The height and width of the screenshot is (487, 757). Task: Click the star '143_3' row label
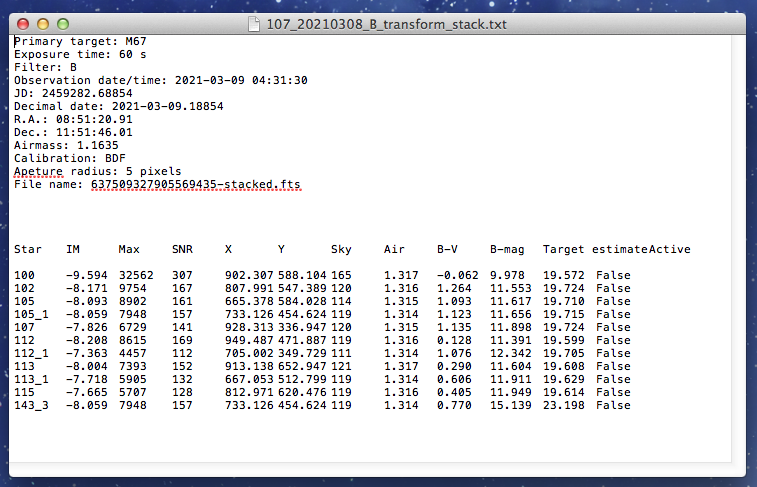29,405
